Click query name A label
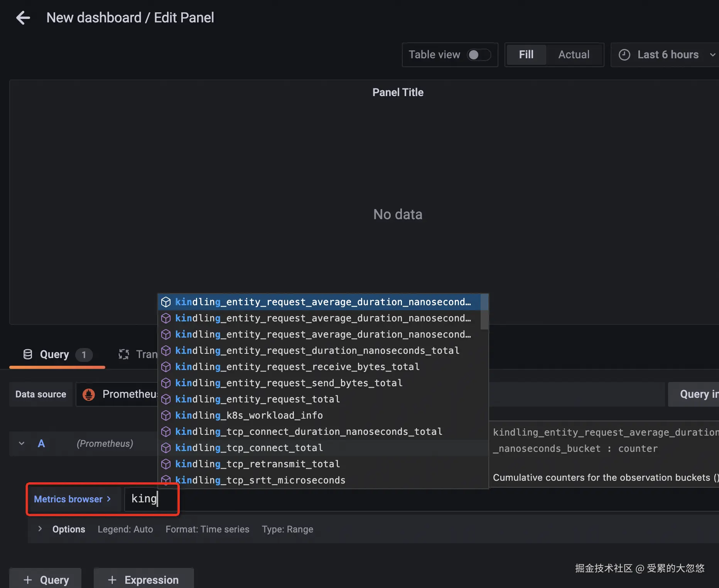 (41, 444)
